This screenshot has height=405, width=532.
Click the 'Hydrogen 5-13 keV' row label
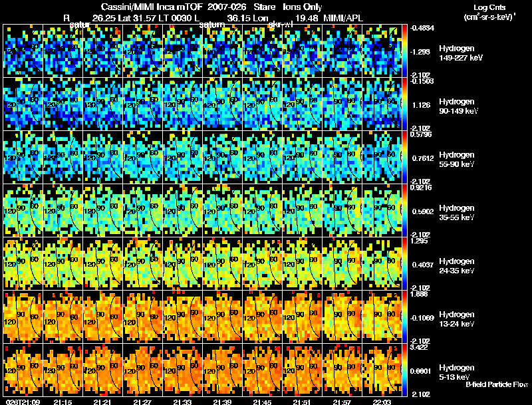click(457, 372)
